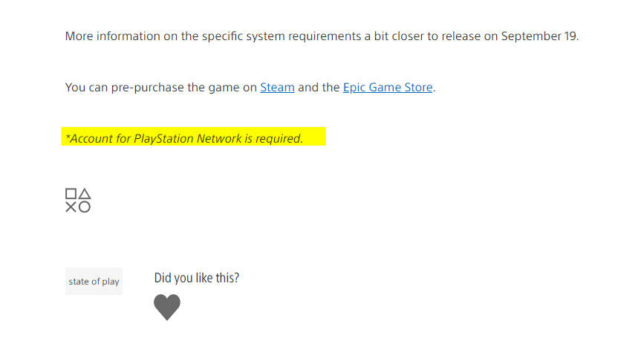644x341 pixels.
Task: Click the circle PlayStation shape symbol
Action: 85,207
